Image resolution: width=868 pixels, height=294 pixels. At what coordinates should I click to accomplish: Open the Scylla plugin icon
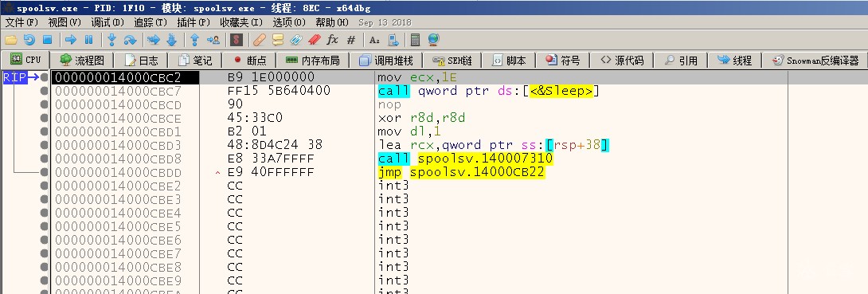(x=237, y=40)
